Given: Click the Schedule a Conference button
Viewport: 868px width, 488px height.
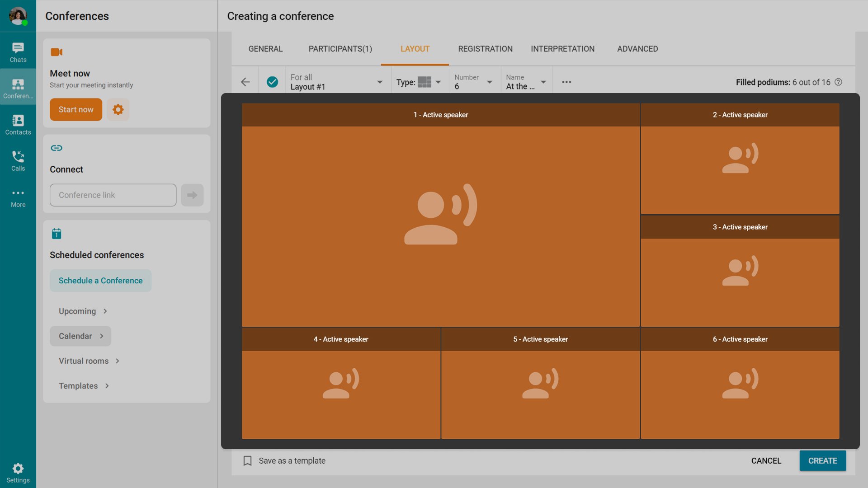Looking at the screenshot, I should coord(100,281).
